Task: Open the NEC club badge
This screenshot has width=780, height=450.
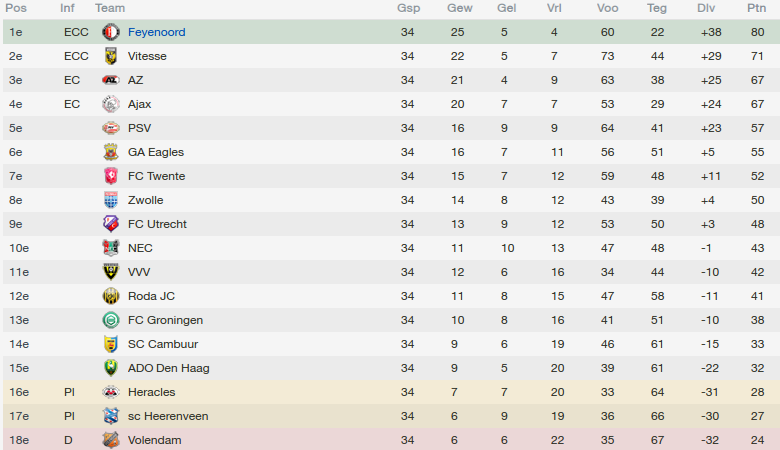Action: click(x=110, y=248)
